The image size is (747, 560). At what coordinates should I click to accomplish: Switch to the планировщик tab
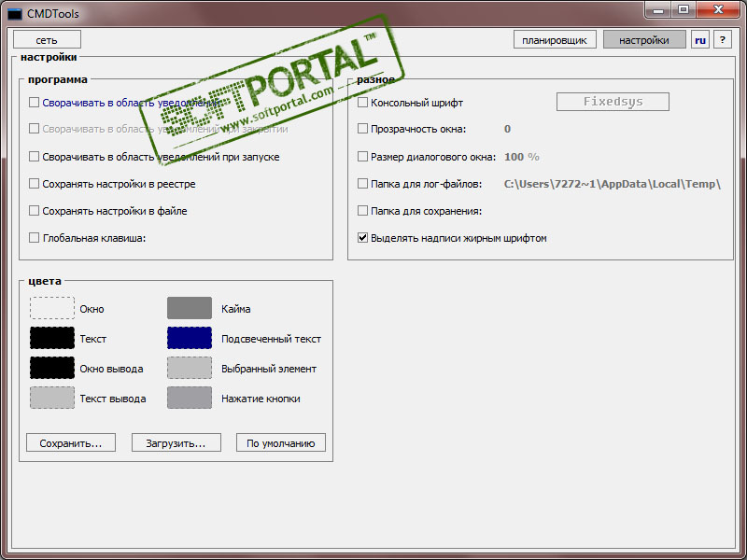[x=555, y=40]
